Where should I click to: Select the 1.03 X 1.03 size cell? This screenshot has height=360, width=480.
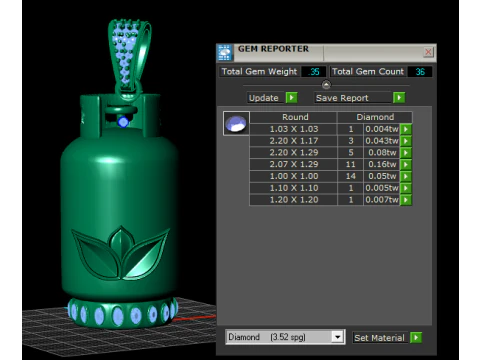coord(293,129)
